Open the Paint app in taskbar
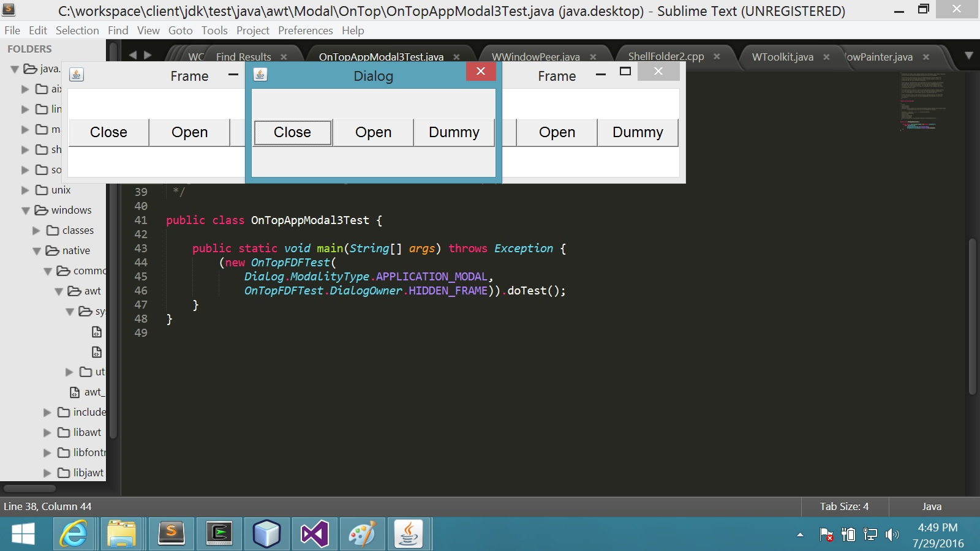 click(361, 534)
